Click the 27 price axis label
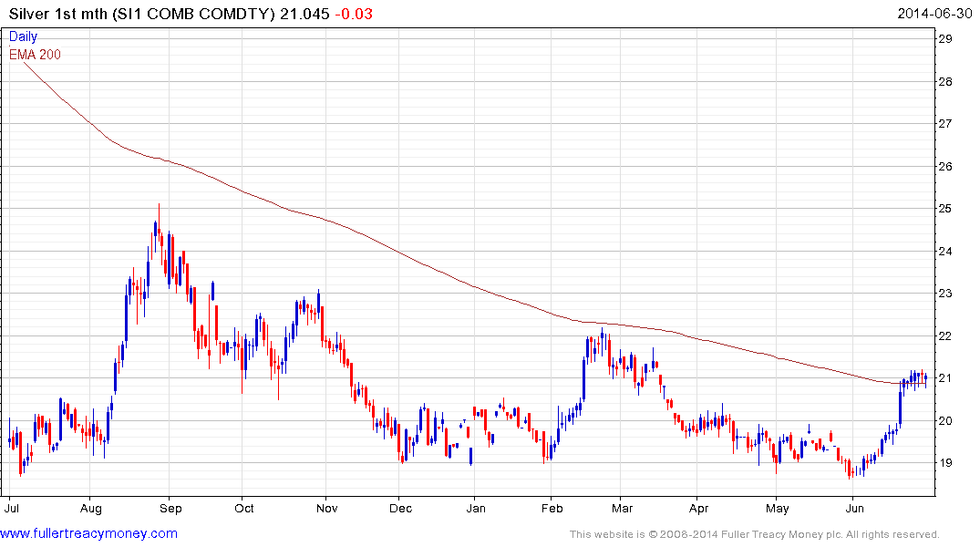Viewport: 980px width, 547px height. 945,123
